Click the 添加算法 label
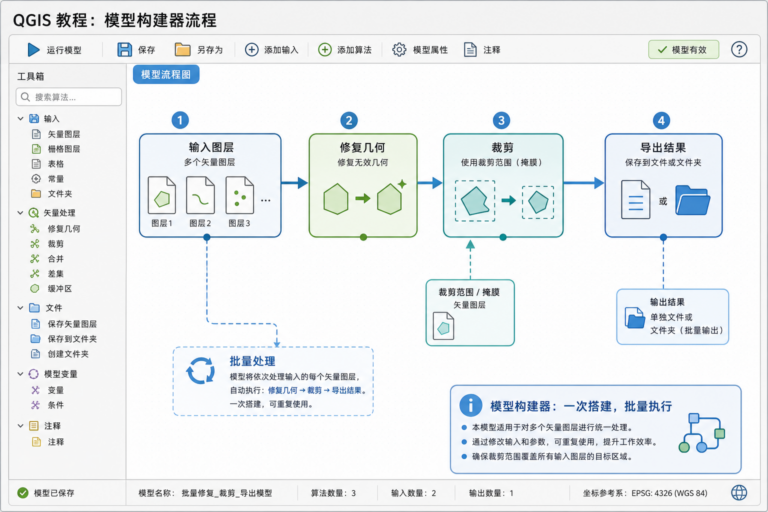Screen dimensions: 768x512 pyautogui.click(x=354, y=50)
